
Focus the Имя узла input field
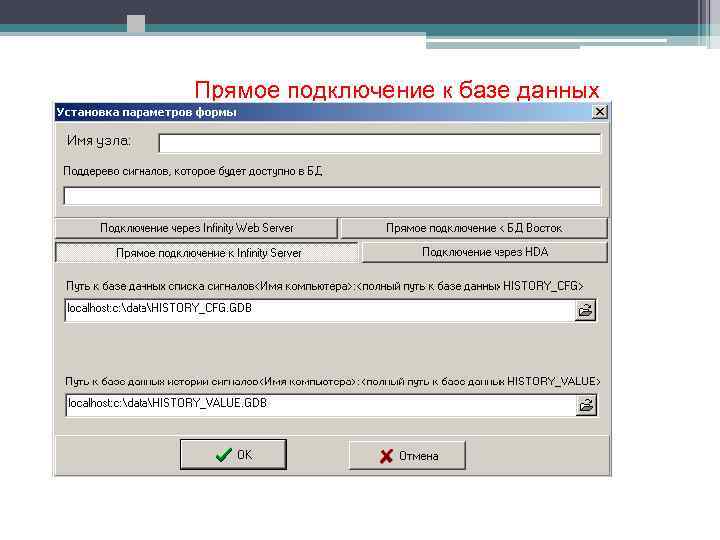[379, 143]
